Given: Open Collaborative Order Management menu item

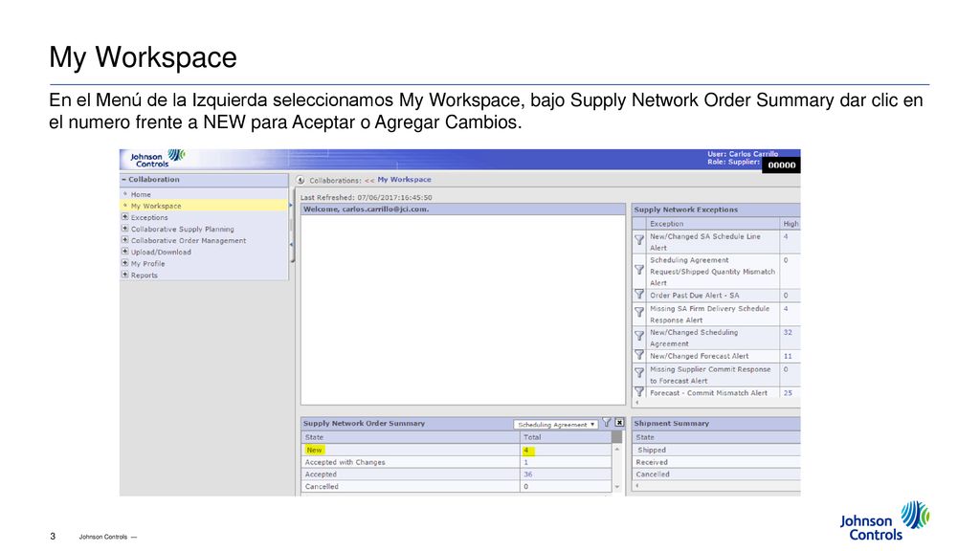Looking at the screenshot, I should click(x=189, y=240).
